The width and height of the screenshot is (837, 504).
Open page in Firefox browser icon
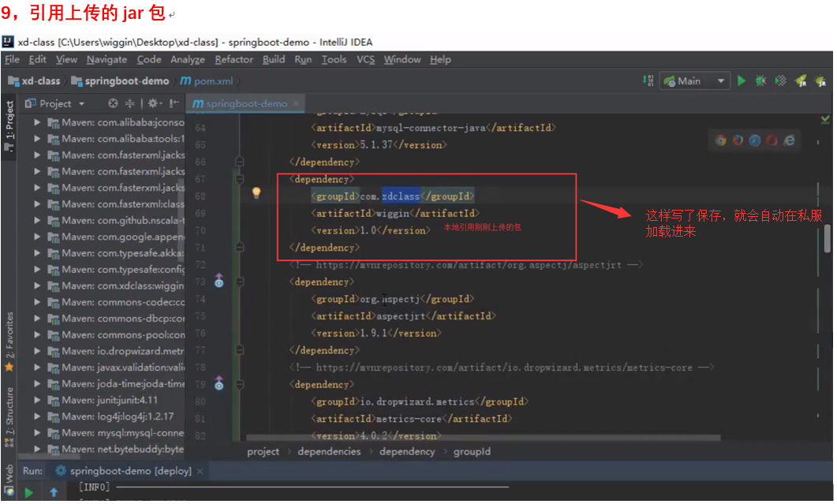coord(738,140)
